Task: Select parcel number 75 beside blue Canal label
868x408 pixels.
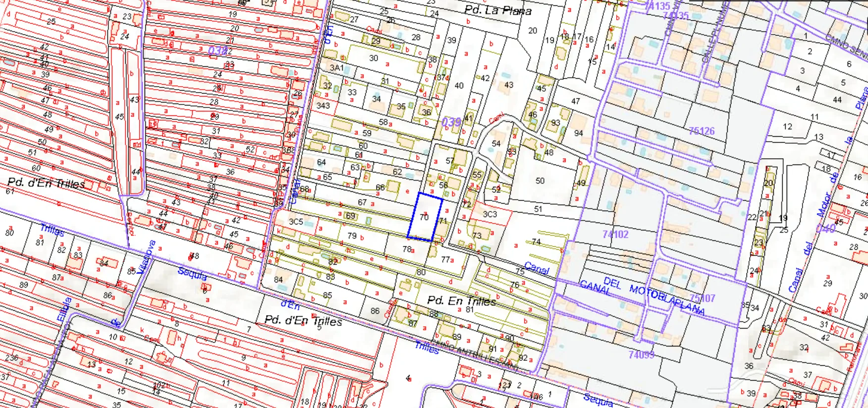Action: (x=520, y=271)
